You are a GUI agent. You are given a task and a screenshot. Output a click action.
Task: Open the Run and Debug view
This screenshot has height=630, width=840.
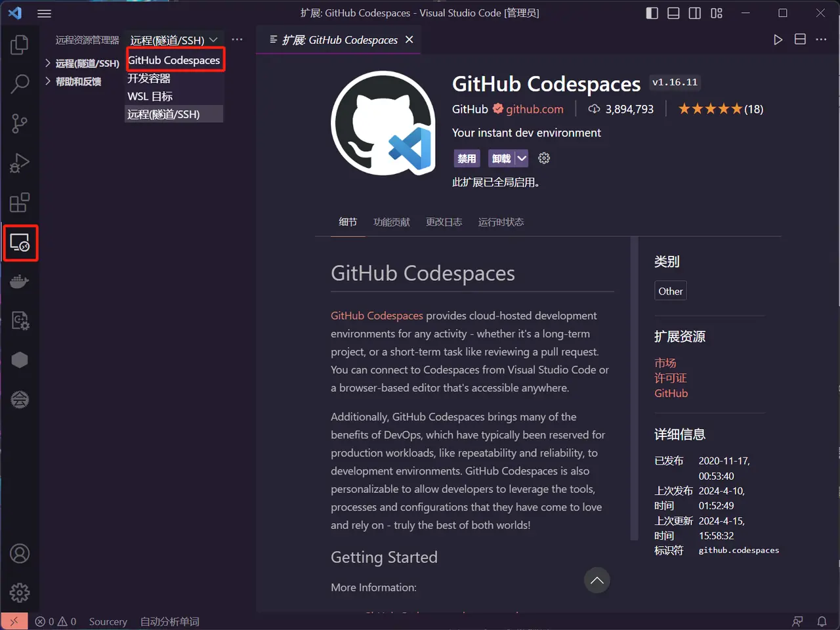(20, 163)
